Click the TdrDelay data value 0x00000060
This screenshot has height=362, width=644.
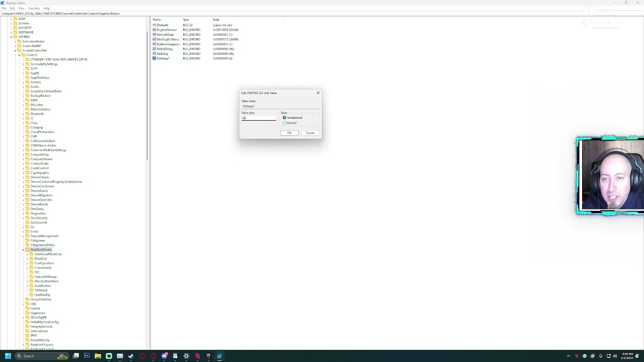(x=223, y=54)
